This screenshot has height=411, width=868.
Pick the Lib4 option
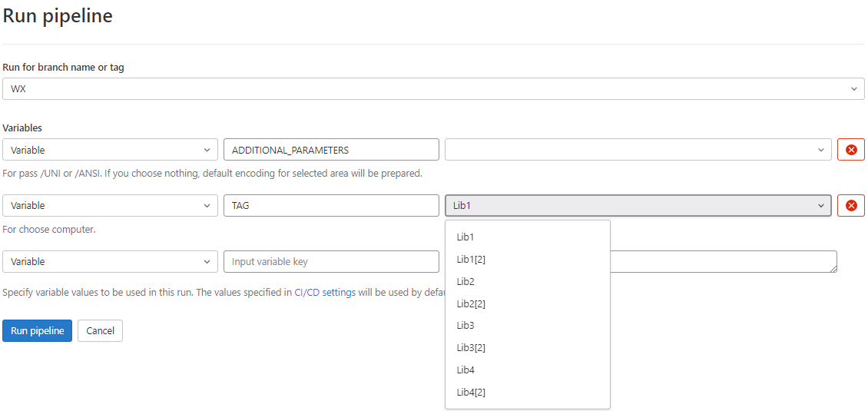point(465,370)
